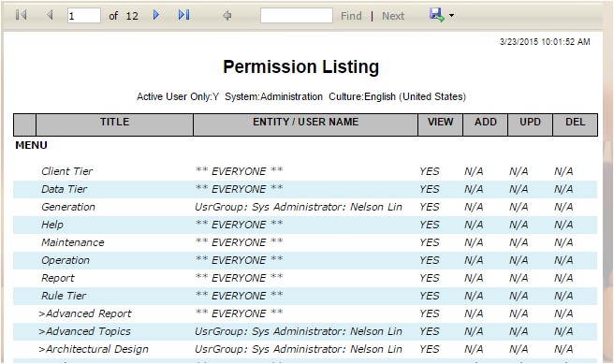This screenshot has width=614, height=364.
Task: Jump to the last page icon
Action: (x=184, y=15)
